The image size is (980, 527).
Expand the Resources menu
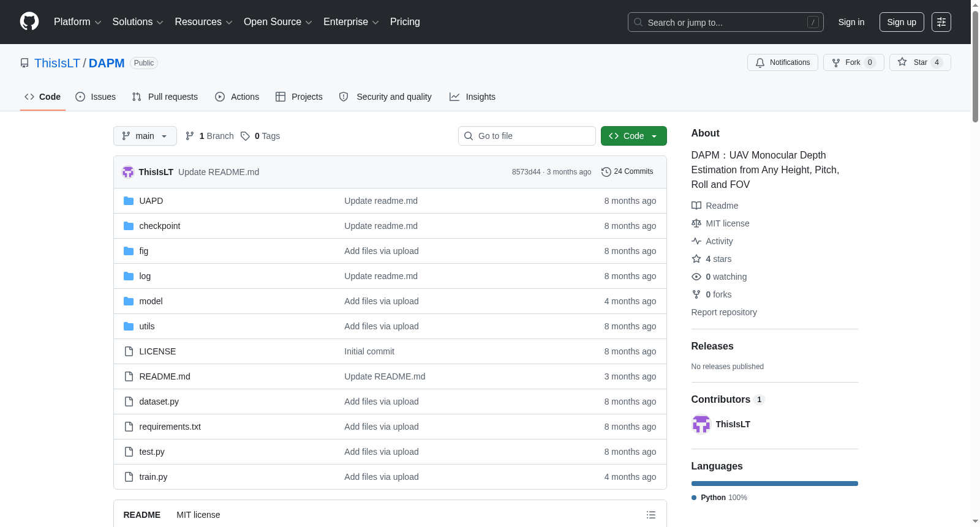click(204, 22)
